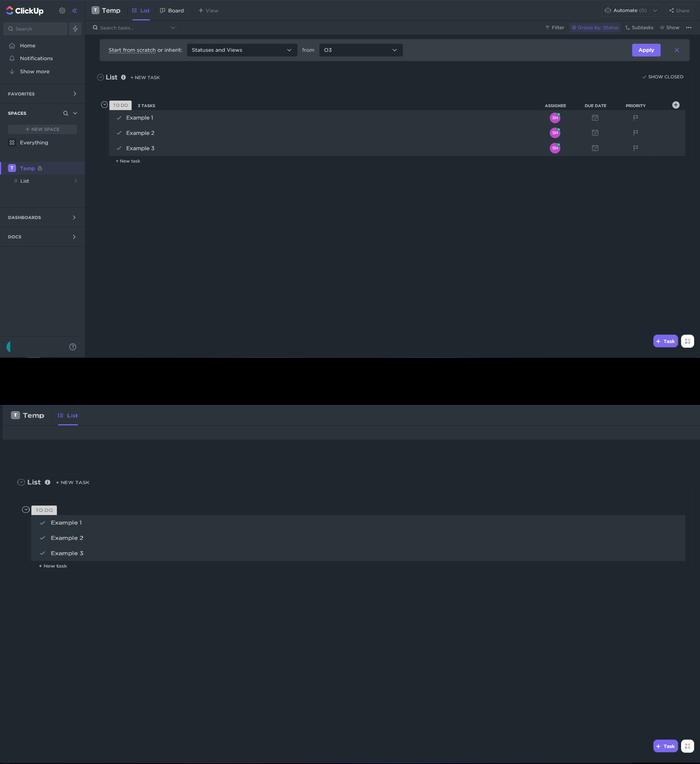
Task: Click the list info icon in top window
Action: pyautogui.click(x=123, y=77)
